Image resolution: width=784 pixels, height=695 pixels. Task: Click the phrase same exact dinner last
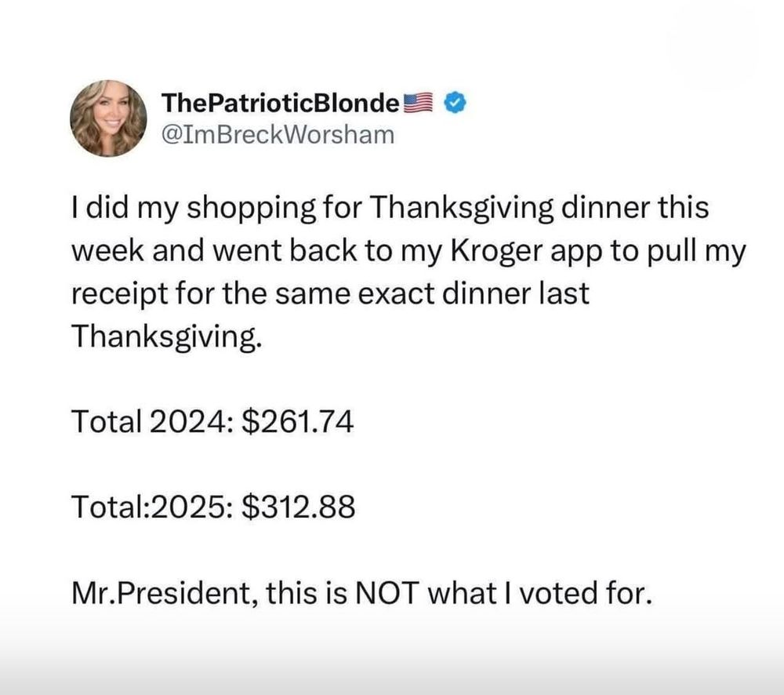point(432,293)
